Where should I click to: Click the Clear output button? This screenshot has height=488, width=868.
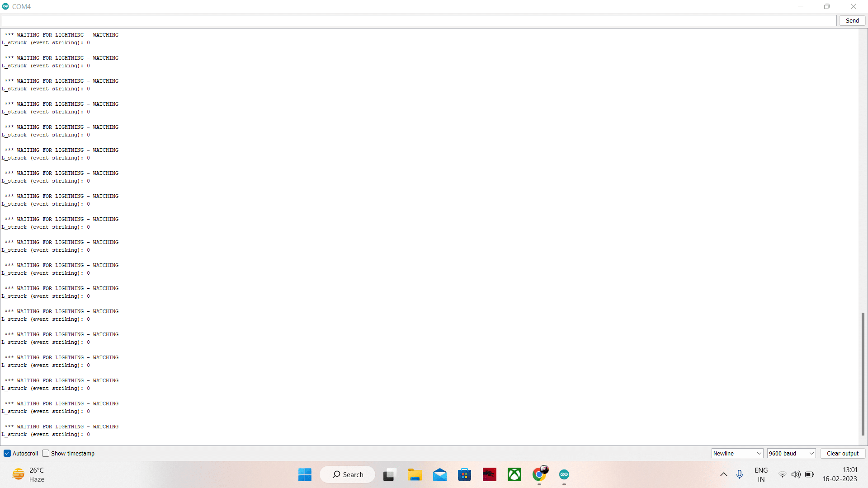842,453
